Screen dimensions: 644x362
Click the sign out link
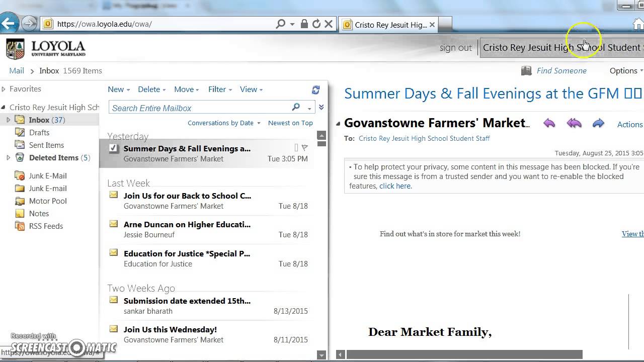click(x=455, y=48)
